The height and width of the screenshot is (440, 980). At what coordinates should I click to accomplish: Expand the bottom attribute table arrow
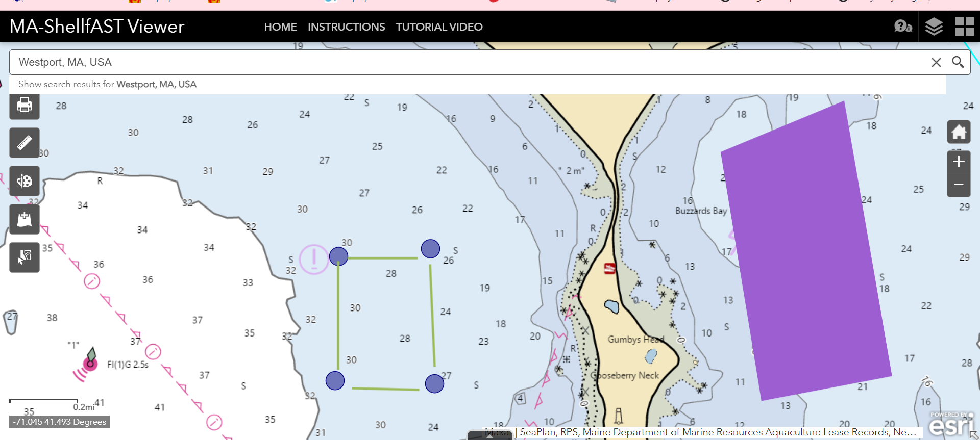tap(489, 435)
